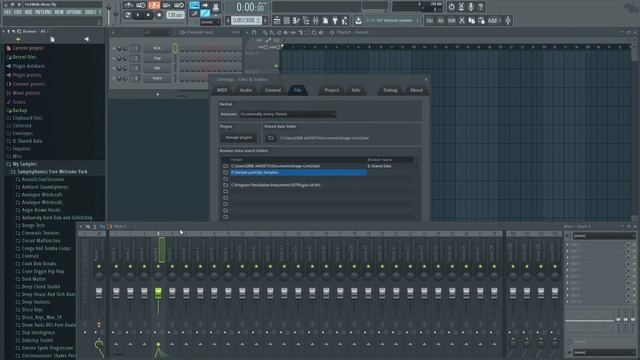This screenshot has height=360, width=640.
Task: Click the paste icon in shortcut toolbar
Action: [x=482, y=20]
